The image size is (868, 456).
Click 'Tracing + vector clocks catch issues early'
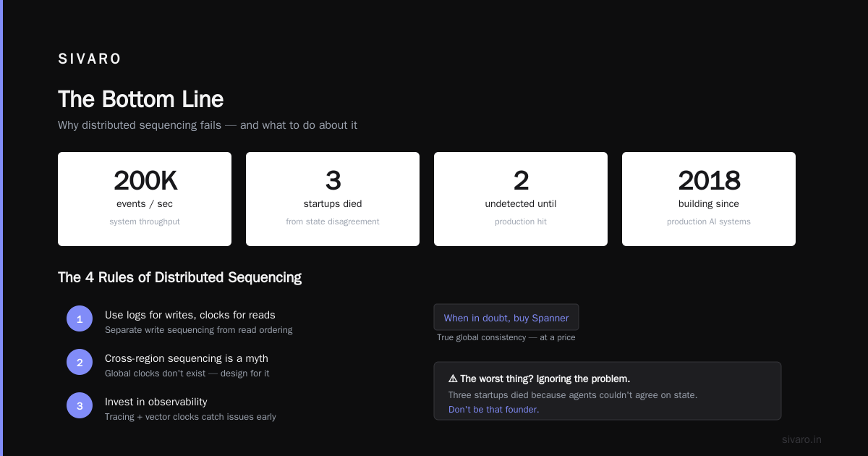pos(190,417)
